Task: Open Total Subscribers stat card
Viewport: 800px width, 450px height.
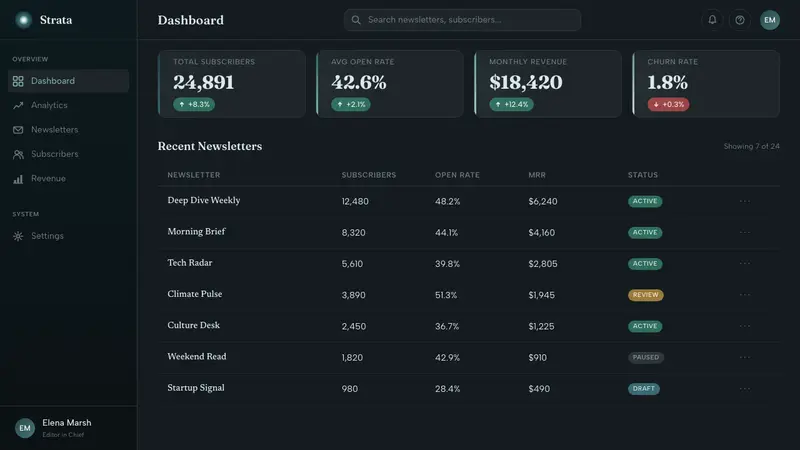Action: [x=232, y=84]
